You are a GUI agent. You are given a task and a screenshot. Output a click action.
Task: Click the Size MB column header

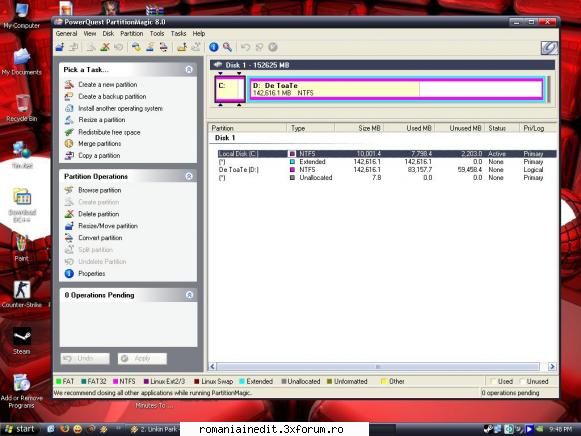[359, 128]
